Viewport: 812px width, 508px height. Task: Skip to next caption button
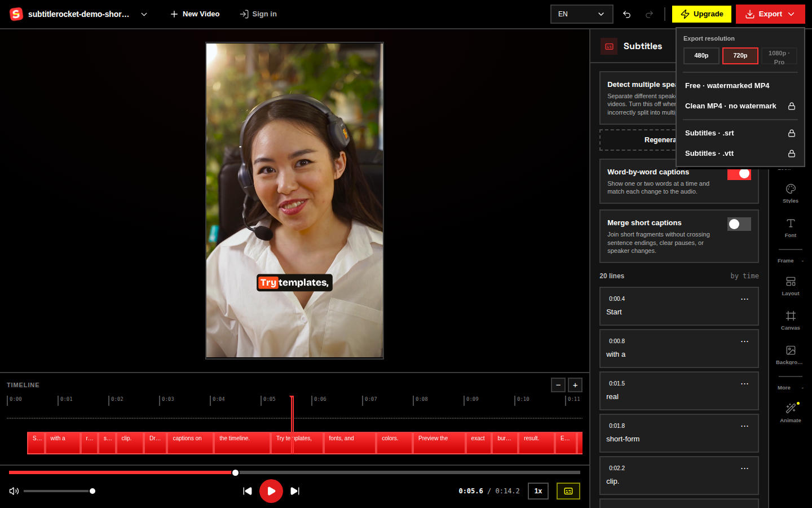(295, 491)
